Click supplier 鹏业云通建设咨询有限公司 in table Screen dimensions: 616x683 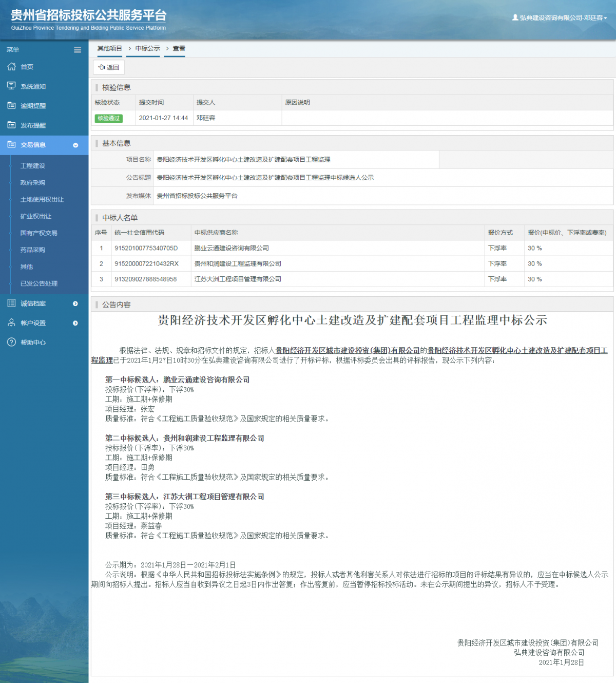point(232,249)
